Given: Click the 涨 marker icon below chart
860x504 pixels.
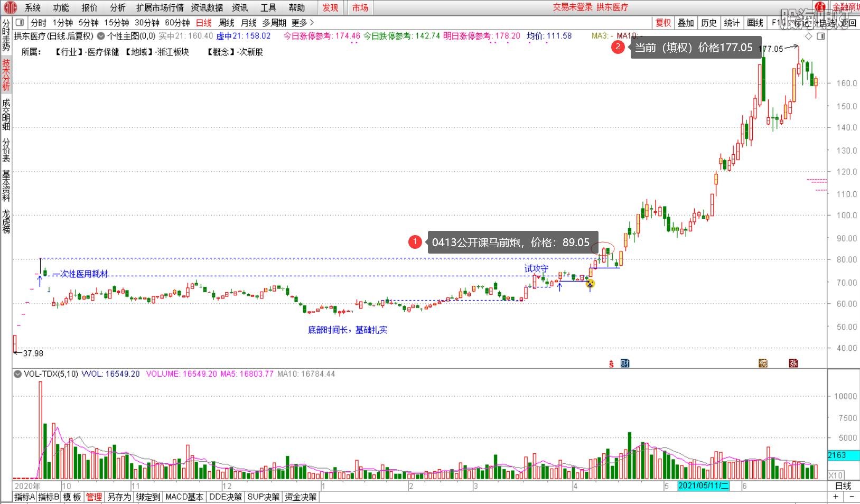Looking at the screenshot, I should tap(793, 363).
